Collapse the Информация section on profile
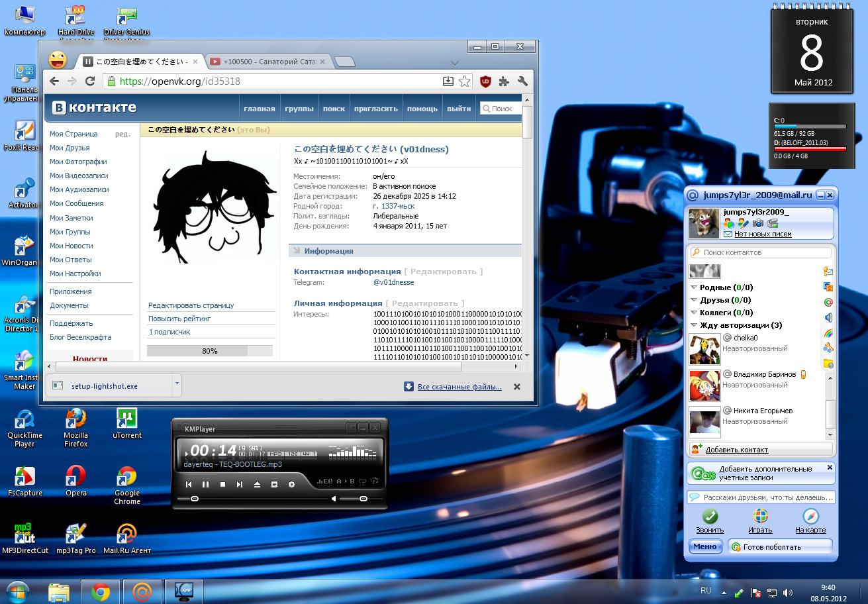 click(296, 251)
